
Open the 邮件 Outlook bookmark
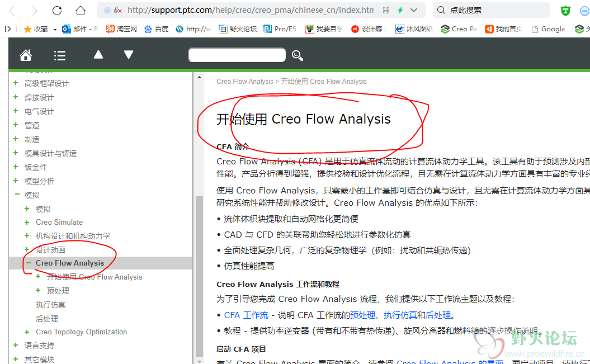(80, 29)
